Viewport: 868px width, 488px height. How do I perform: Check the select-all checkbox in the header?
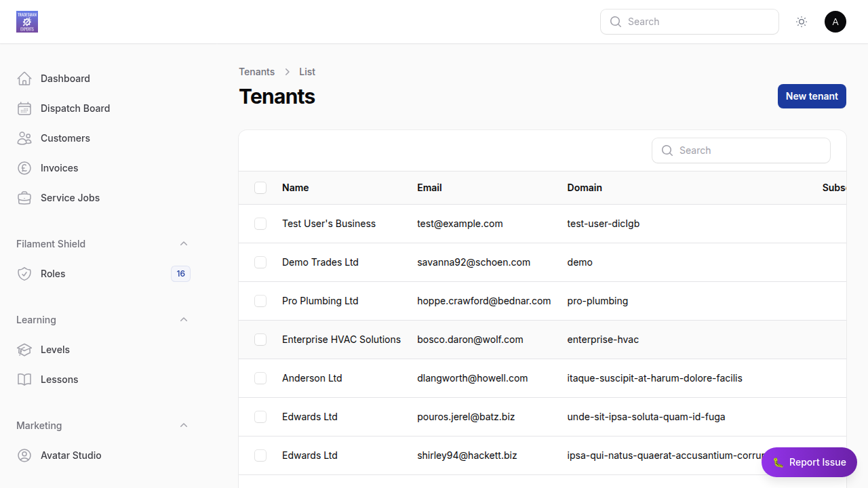[x=260, y=188]
